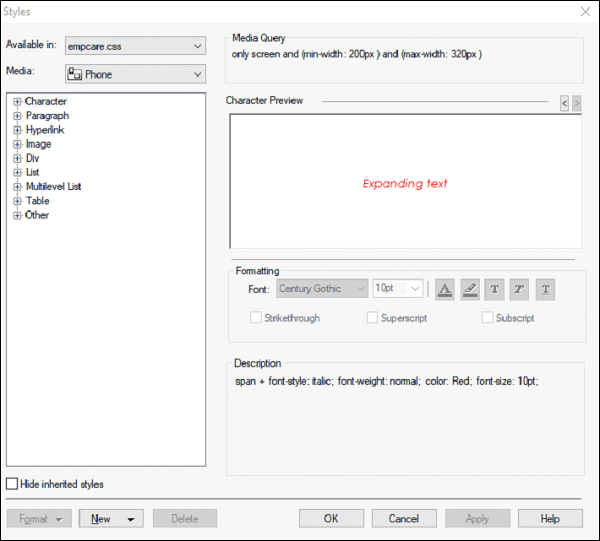The height and width of the screenshot is (541, 600).
Task: Click the phone media icon
Action: pyautogui.click(x=75, y=74)
